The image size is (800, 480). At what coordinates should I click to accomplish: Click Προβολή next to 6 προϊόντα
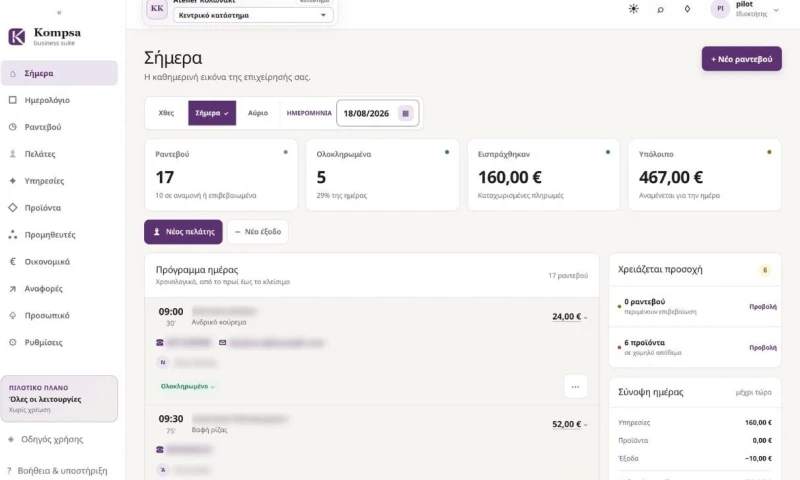(x=763, y=347)
